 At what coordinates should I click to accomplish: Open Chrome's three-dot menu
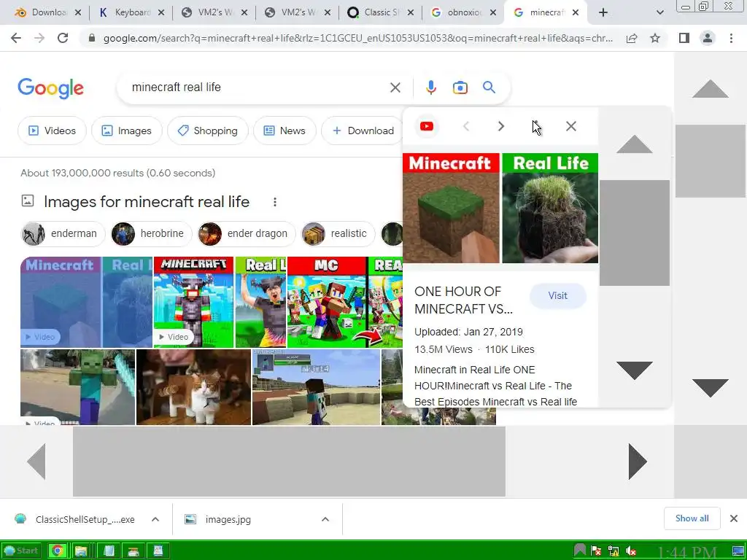731,38
